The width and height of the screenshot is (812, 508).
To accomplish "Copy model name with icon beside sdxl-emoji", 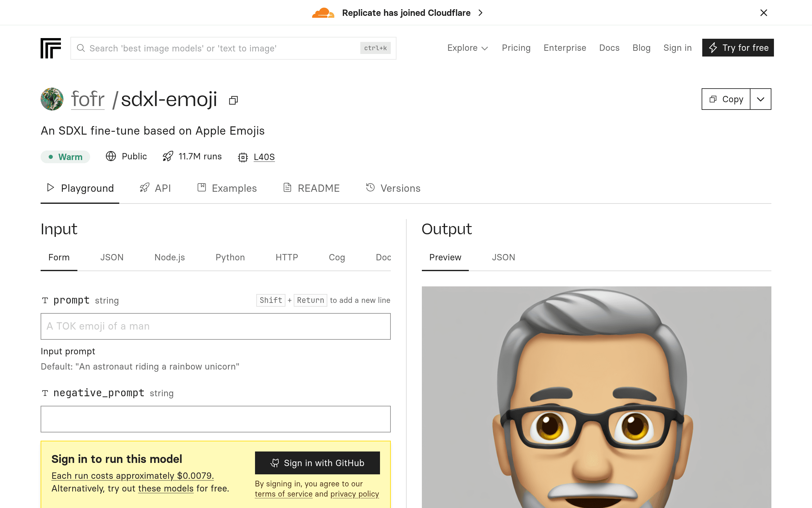I will 233,100.
